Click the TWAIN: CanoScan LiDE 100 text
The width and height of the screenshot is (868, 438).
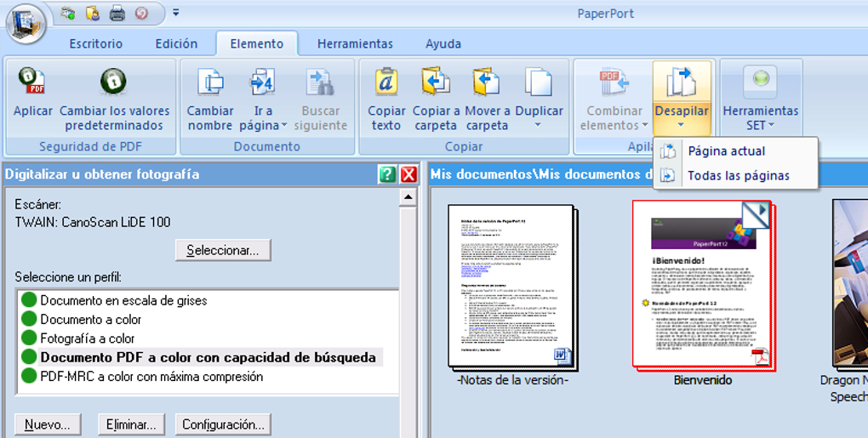pyautogui.click(x=93, y=222)
